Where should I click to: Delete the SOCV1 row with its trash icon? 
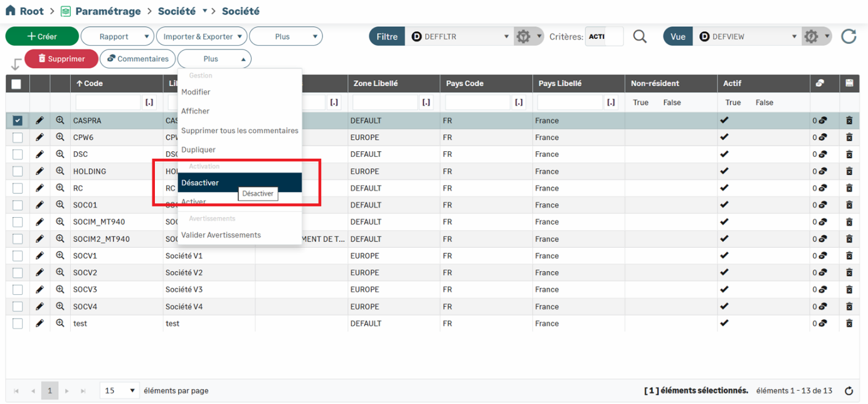point(849,256)
